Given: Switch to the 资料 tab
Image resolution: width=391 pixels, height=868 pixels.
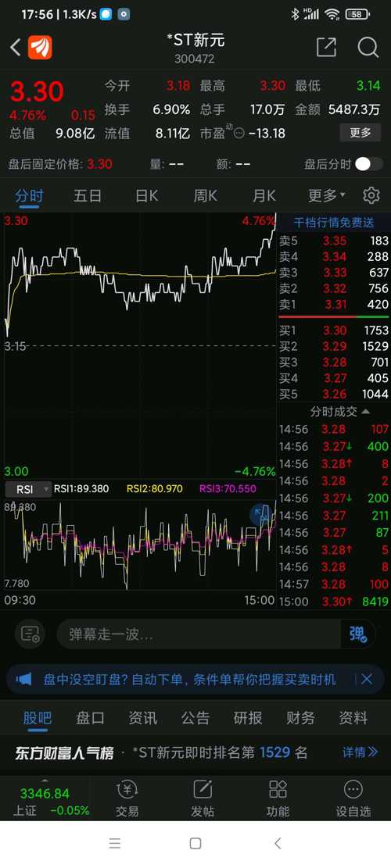Looking at the screenshot, I should [x=353, y=718].
